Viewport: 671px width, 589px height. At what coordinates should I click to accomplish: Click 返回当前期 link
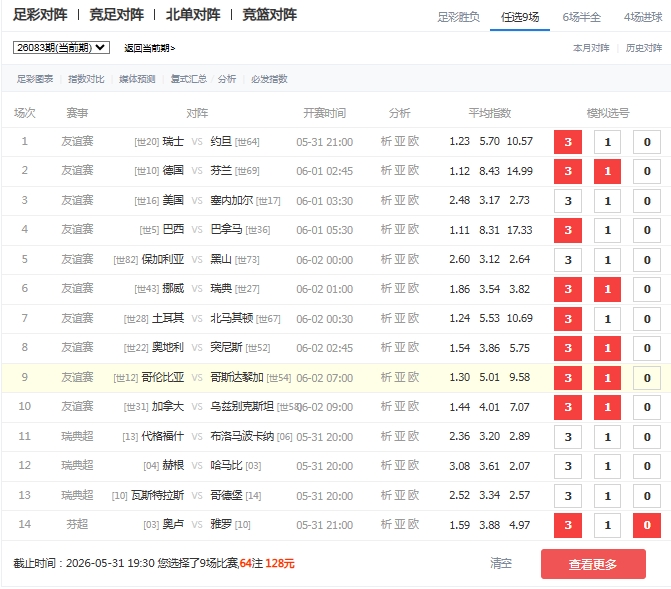coord(150,48)
